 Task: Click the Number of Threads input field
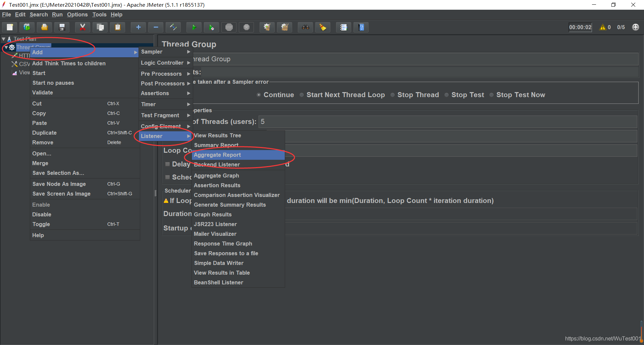click(x=447, y=122)
